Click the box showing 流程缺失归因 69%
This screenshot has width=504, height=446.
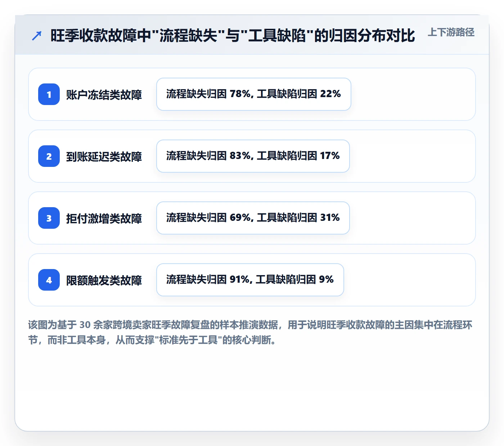[x=253, y=218]
